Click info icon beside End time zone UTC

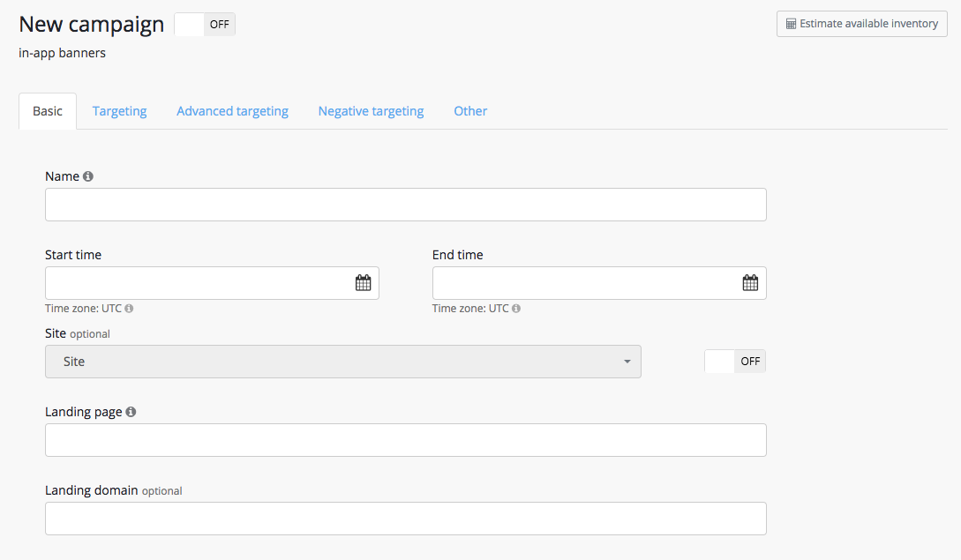pos(516,309)
